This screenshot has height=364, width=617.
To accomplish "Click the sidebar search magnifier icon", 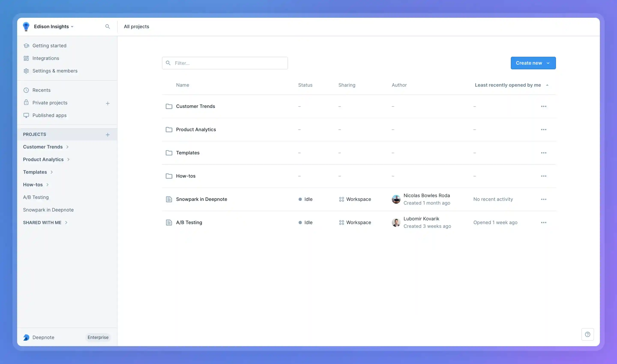I will pyautogui.click(x=108, y=27).
